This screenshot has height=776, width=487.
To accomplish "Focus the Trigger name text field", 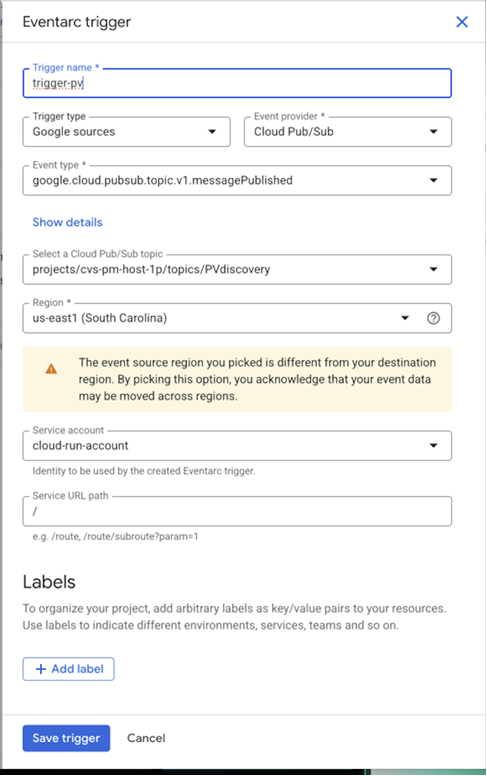I will pos(237,83).
